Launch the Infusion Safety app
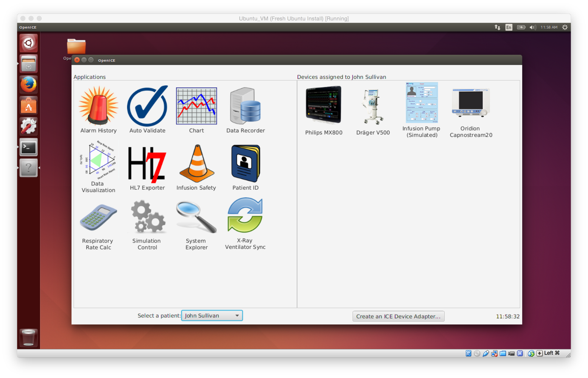Screen dimensions: 588x378 196,167
